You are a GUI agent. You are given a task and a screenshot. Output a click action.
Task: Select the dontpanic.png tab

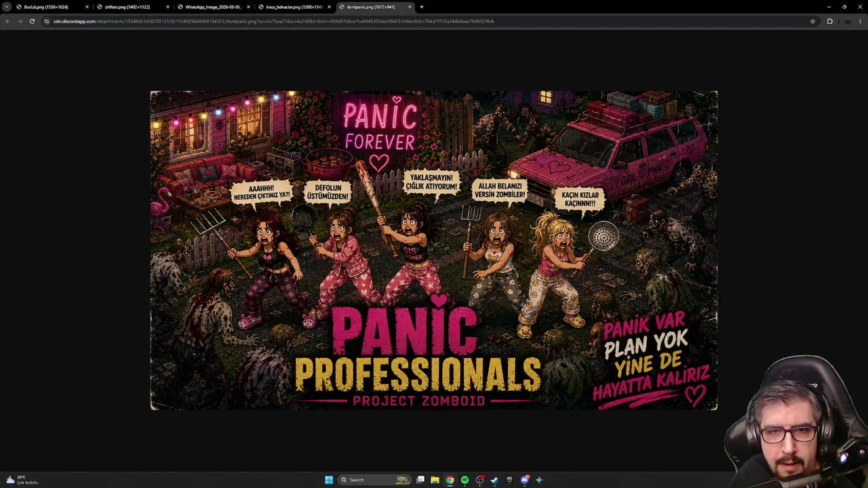pyautogui.click(x=374, y=7)
